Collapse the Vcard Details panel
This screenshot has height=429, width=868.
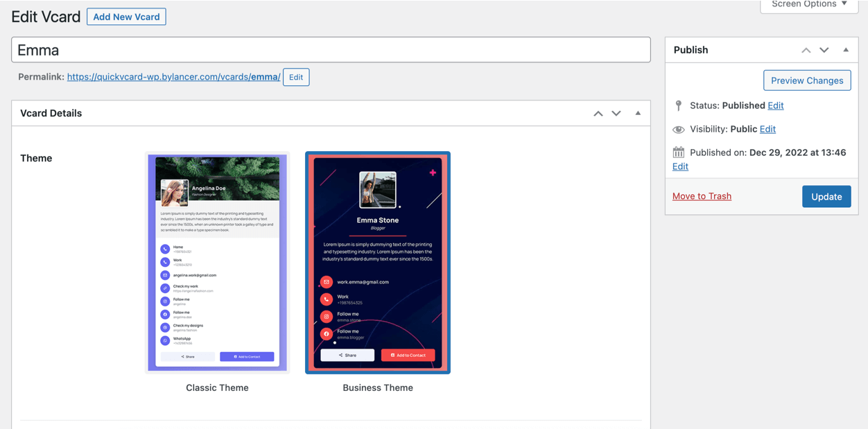[x=638, y=114]
